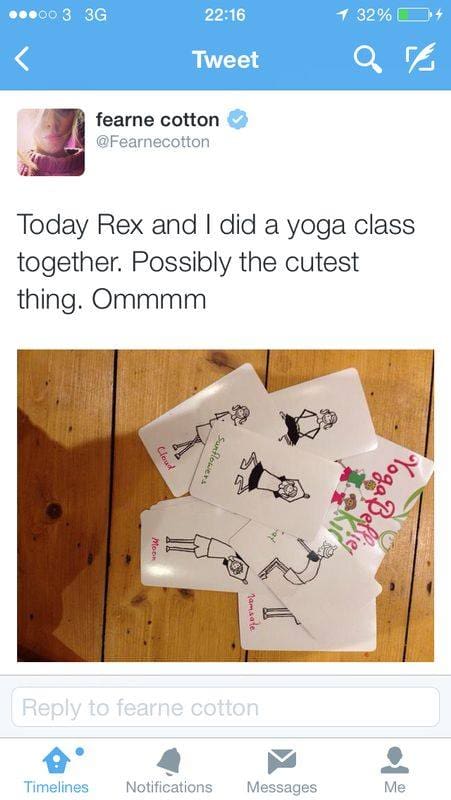
Task: Open fearne cotton's profile picture
Action: pos(51,142)
